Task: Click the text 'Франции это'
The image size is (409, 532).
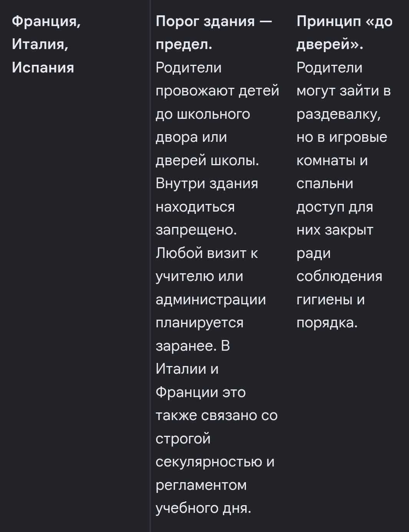Action: 201,392
